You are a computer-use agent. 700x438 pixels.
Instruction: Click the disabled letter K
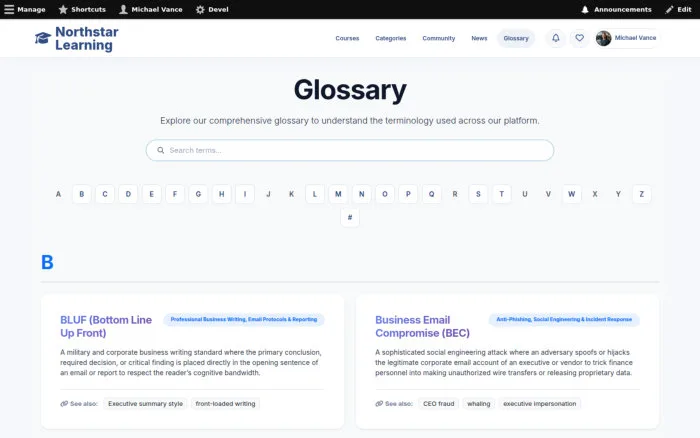click(x=292, y=194)
